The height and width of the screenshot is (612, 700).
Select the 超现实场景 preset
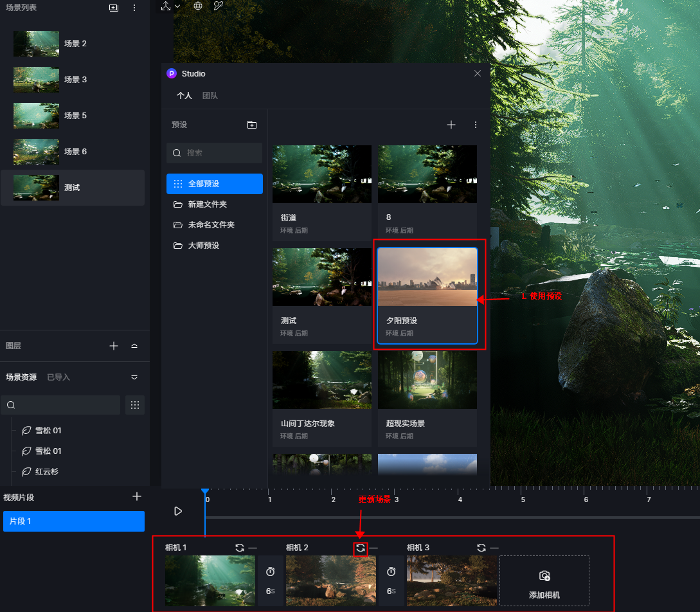point(427,399)
